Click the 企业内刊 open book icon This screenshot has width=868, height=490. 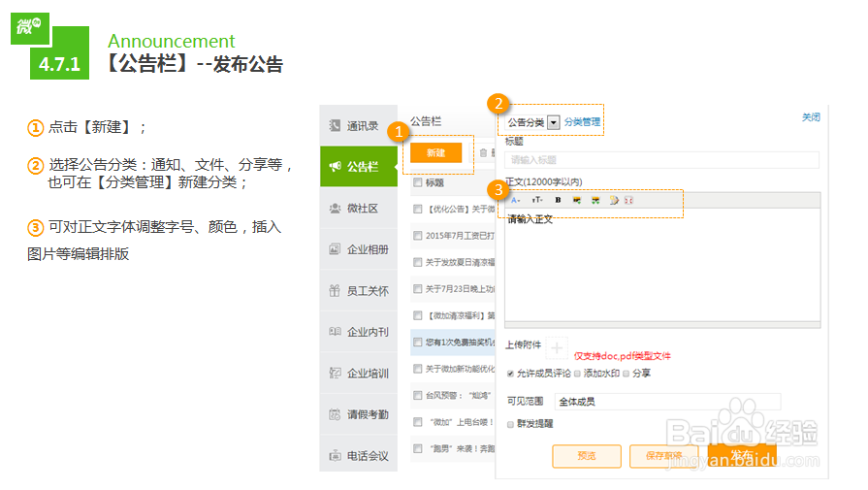[x=335, y=332]
